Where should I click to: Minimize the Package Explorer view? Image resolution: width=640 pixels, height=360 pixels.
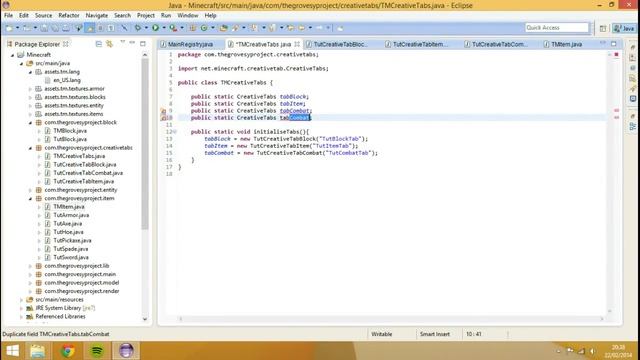pyautogui.click(x=132, y=43)
